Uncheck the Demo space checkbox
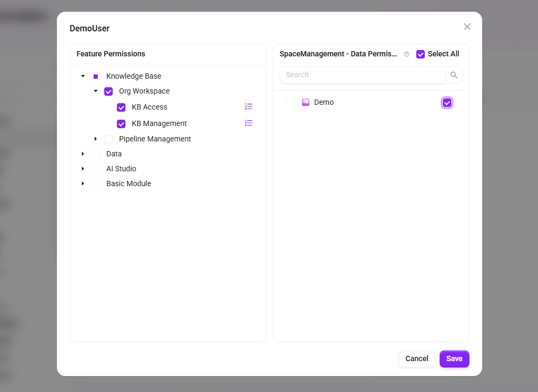Image resolution: width=538 pixels, height=392 pixels. [447, 103]
